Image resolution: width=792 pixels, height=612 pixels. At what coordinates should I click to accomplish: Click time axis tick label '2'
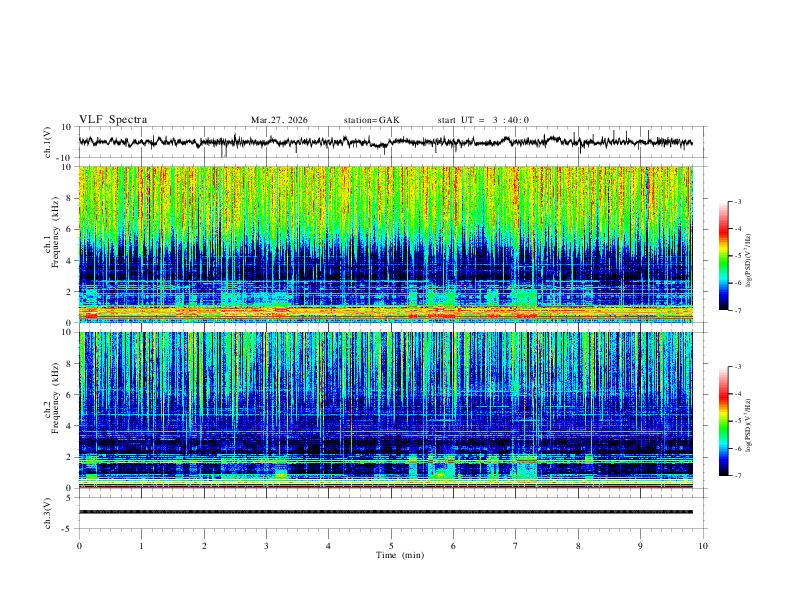click(204, 546)
